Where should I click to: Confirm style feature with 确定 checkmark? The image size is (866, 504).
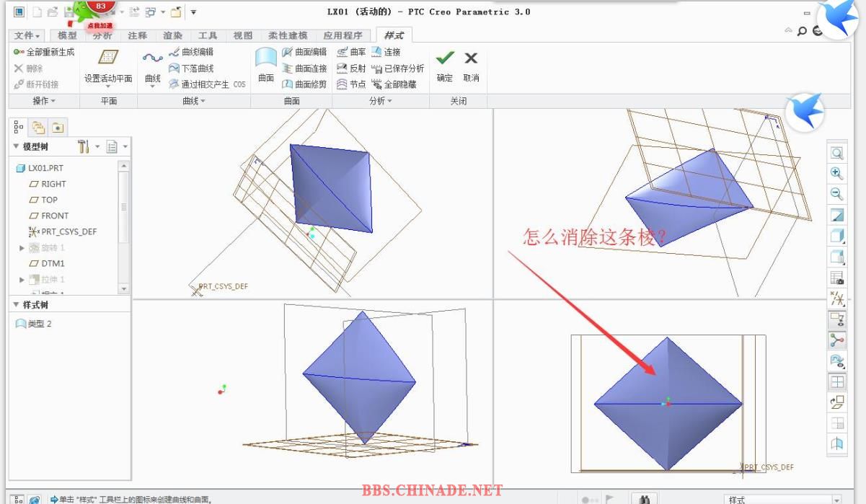pos(445,66)
